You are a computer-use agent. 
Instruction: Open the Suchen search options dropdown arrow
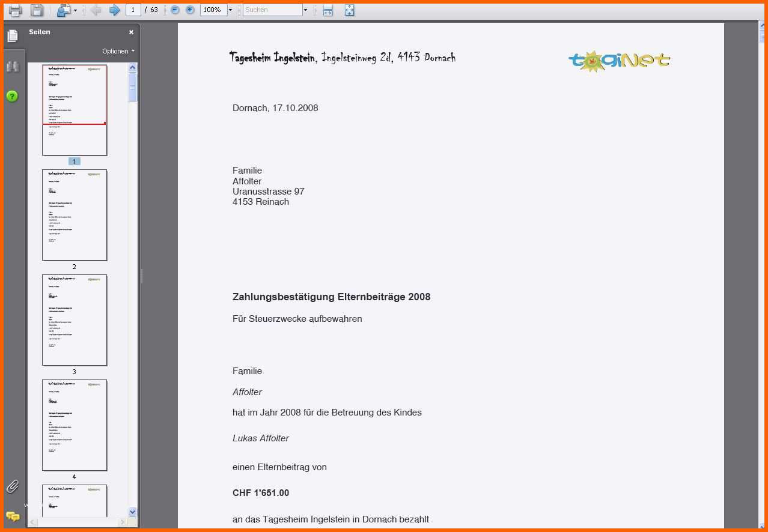tap(305, 10)
